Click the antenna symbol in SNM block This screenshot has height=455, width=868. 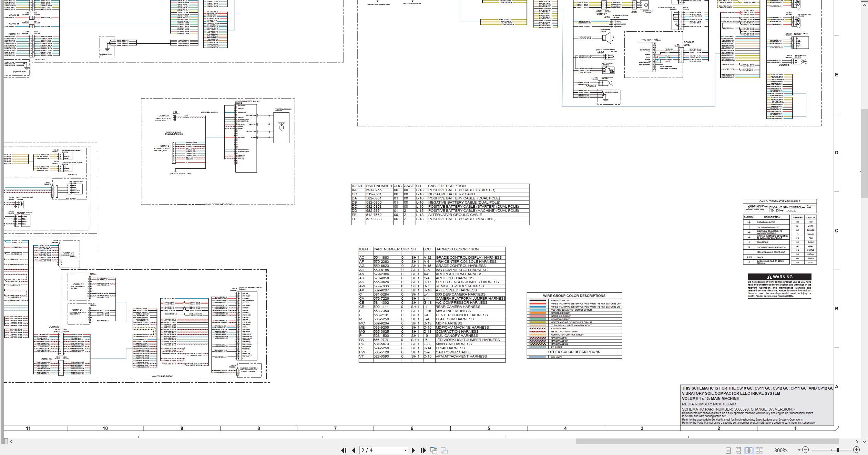pos(281,126)
